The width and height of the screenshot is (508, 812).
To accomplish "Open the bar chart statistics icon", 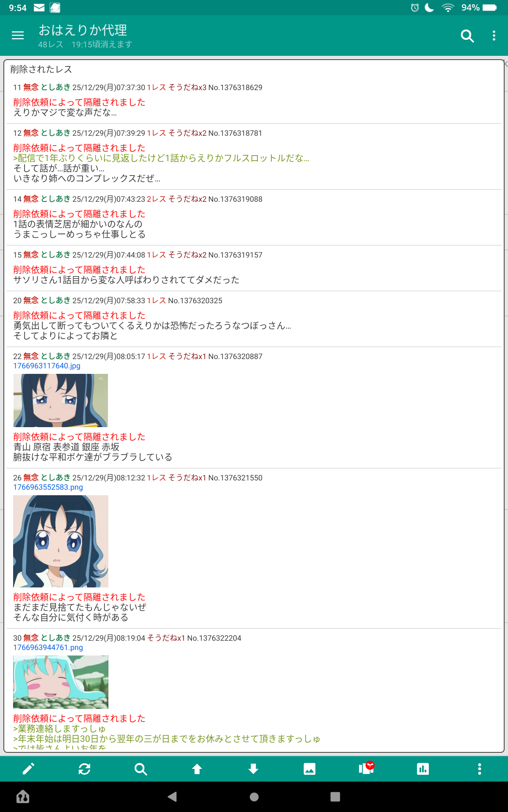I will point(423,769).
